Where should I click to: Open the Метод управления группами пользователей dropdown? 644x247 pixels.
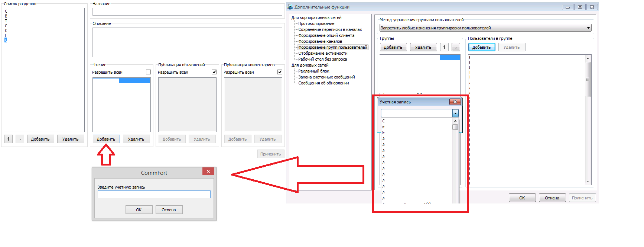click(588, 28)
